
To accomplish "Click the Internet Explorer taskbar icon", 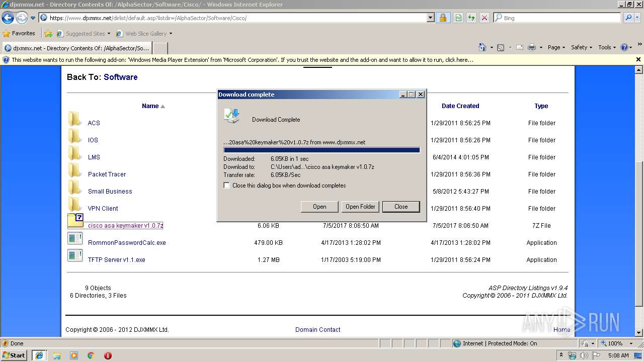I will pos(39,355).
